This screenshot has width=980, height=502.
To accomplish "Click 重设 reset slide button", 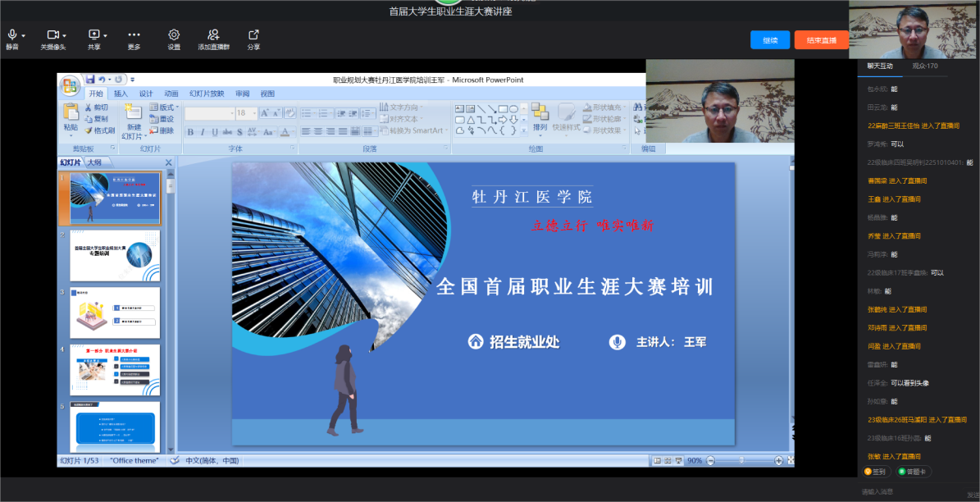I will coord(162,119).
